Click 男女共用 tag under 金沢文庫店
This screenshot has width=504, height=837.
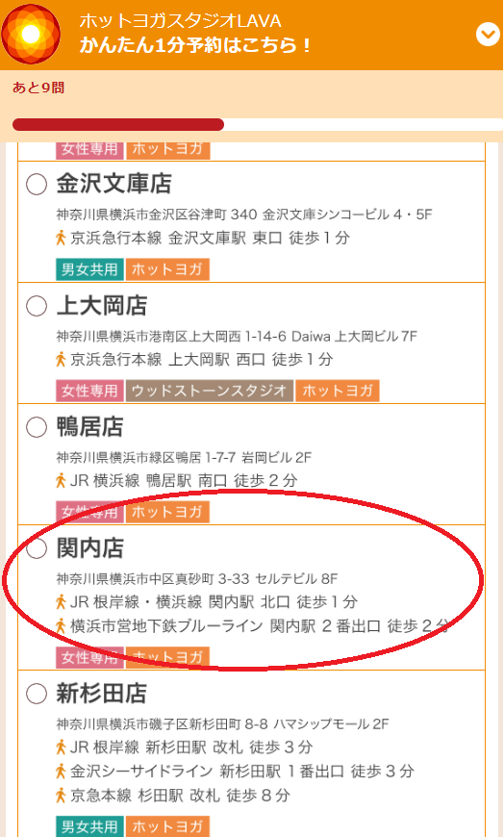(89, 269)
